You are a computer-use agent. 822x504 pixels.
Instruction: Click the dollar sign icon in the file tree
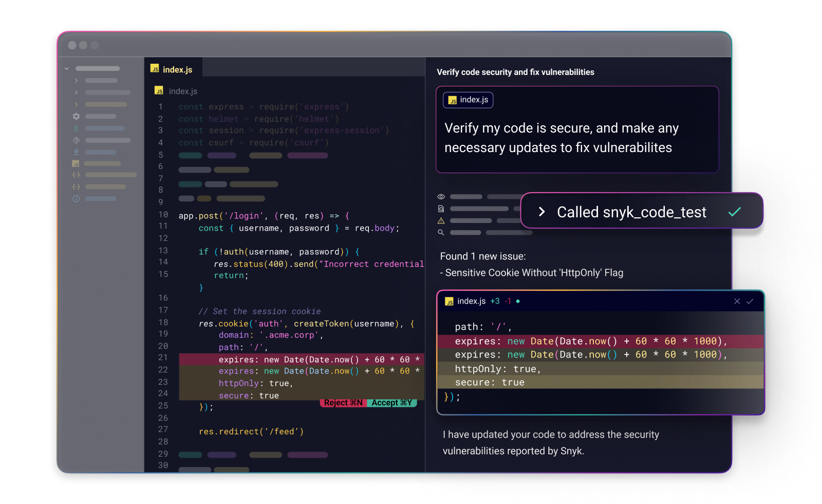pos(76,128)
